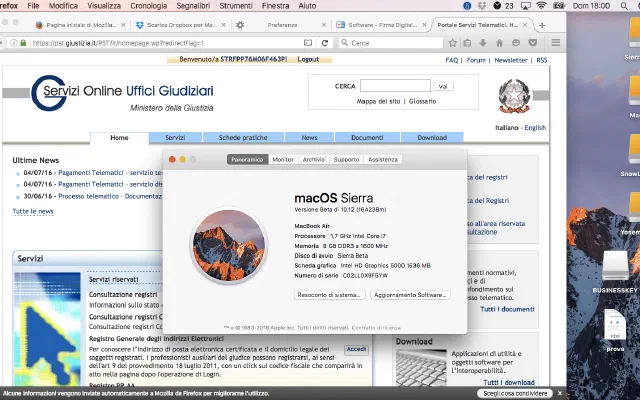Click the site information icon in the address bar
The image size is (640, 400).
[14, 43]
